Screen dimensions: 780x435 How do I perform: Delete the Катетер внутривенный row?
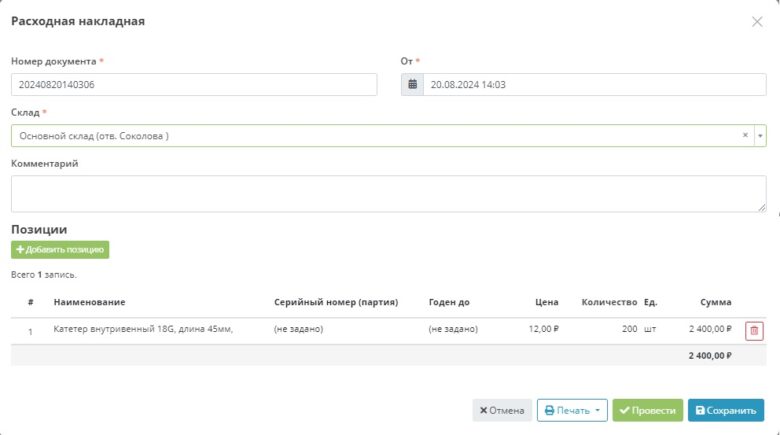pos(754,331)
